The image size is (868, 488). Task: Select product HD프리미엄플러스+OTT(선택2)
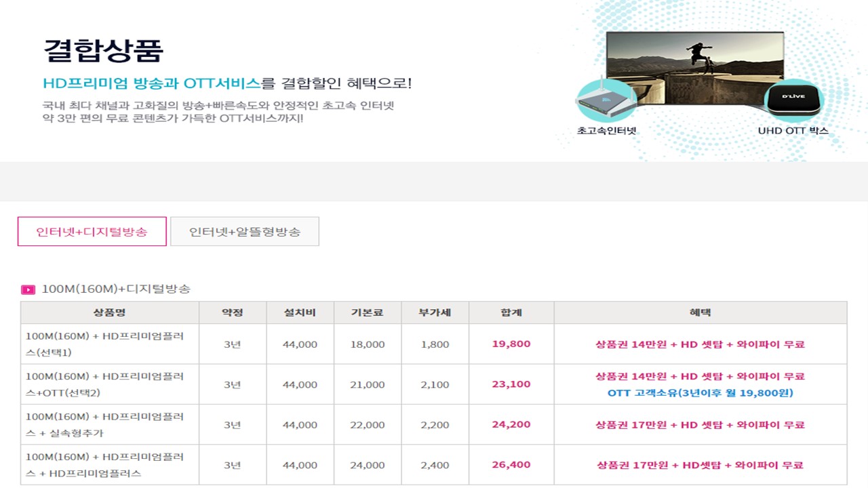[104, 384]
